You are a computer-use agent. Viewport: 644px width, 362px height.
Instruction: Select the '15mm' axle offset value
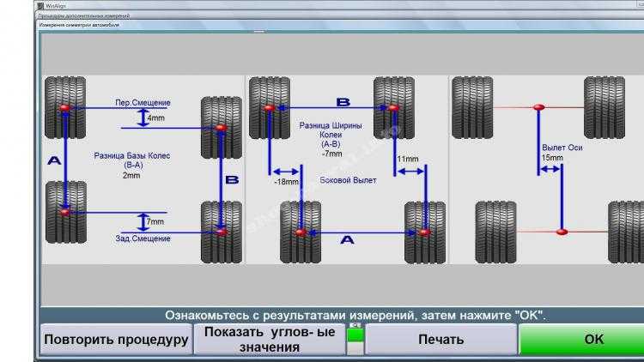click(552, 158)
